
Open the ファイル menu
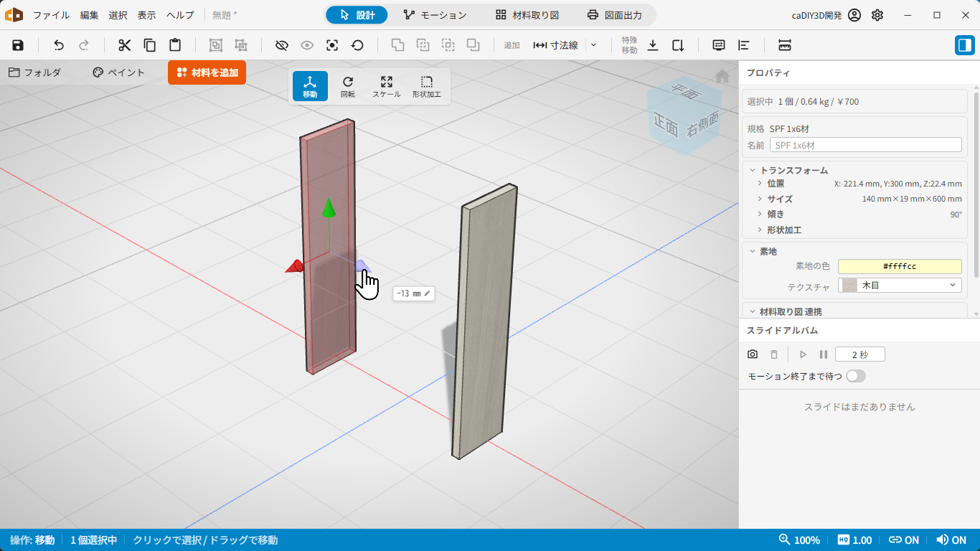point(52,15)
